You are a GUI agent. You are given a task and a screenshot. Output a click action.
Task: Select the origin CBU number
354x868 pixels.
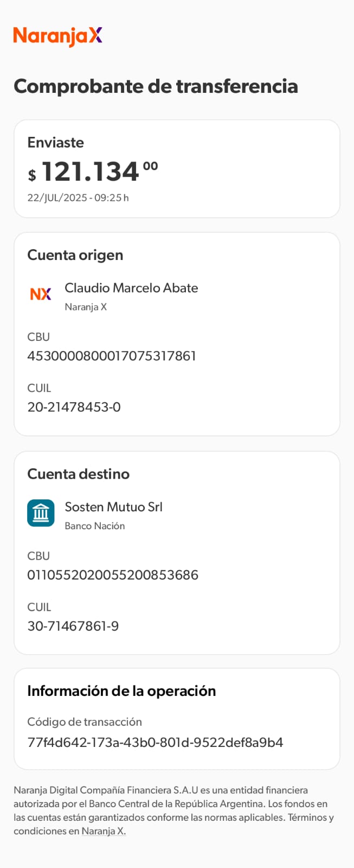point(112,356)
